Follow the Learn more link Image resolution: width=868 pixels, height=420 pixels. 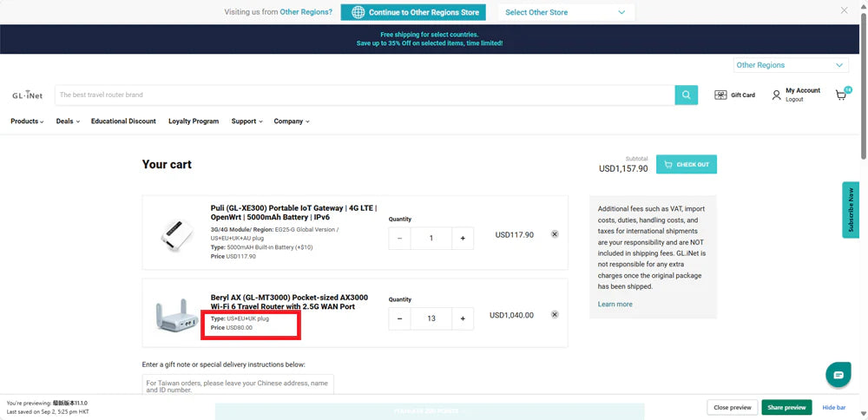coord(615,305)
